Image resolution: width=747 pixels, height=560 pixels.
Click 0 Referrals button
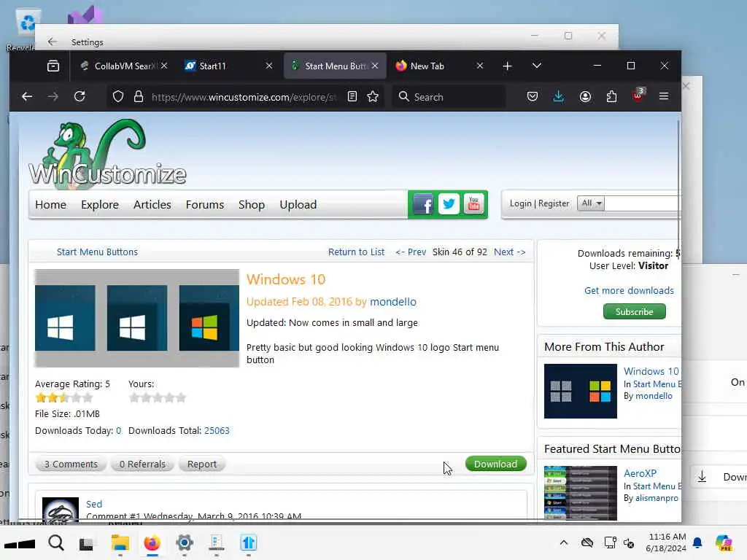pyautogui.click(x=142, y=464)
